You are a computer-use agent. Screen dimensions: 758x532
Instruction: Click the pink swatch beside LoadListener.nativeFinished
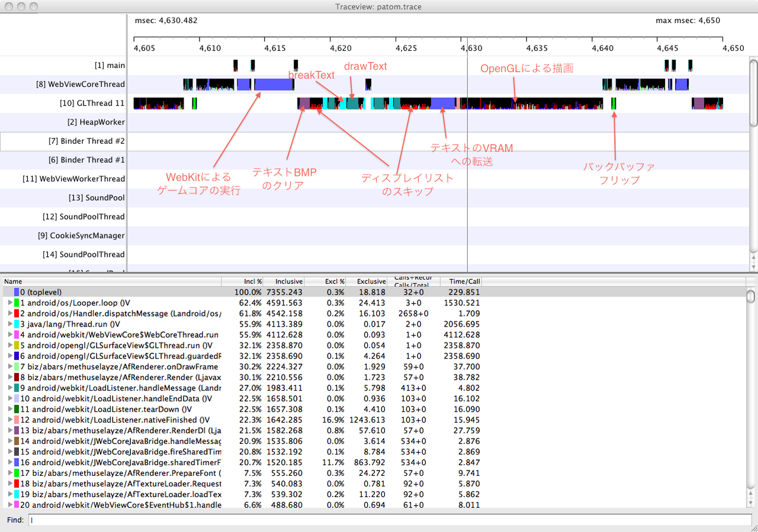[17, 420]
